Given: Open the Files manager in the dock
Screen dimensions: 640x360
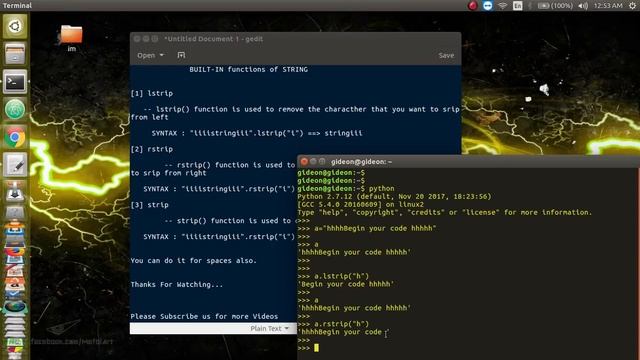Looking at the screenshot, I should tap(15, 54).
